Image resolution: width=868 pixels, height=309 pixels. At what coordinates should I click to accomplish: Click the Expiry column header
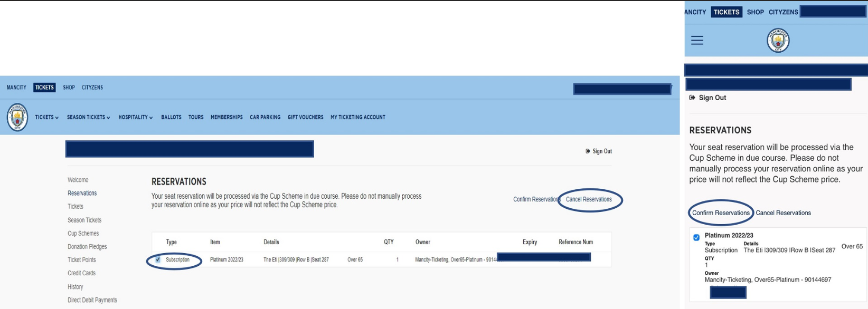(530, 242)
